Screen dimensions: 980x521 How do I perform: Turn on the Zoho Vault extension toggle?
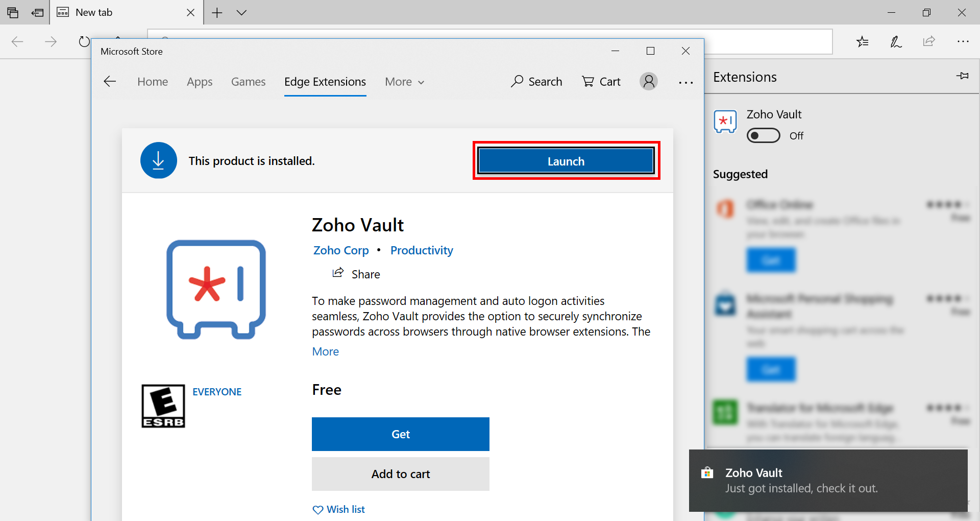[763, 136]
